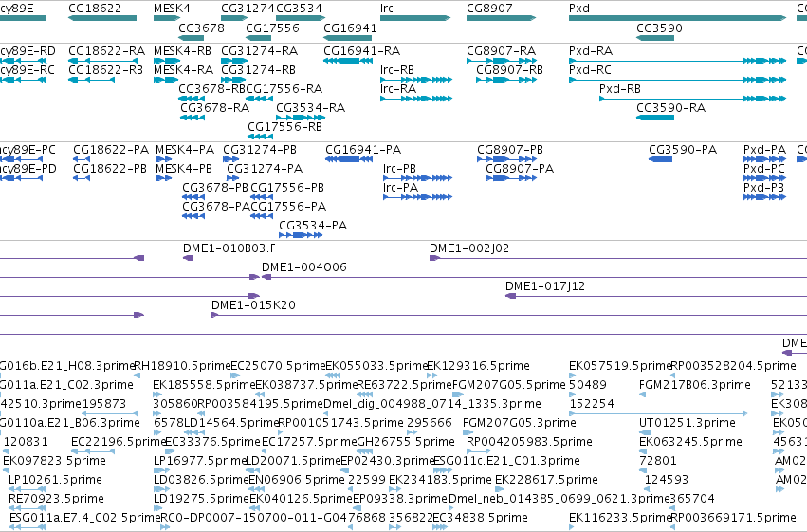Click transcript MESK4-RB

pos(182,51)
